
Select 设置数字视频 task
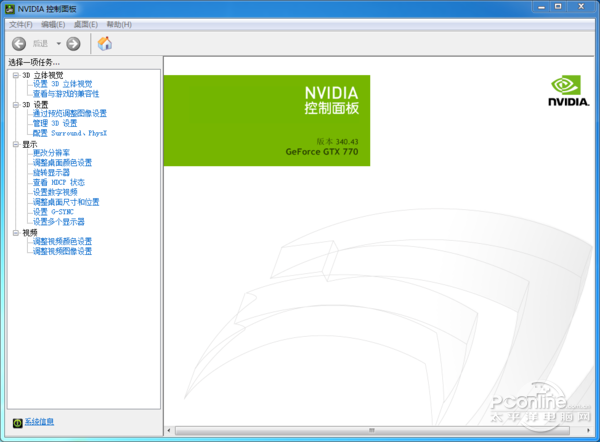pos(55,192)
